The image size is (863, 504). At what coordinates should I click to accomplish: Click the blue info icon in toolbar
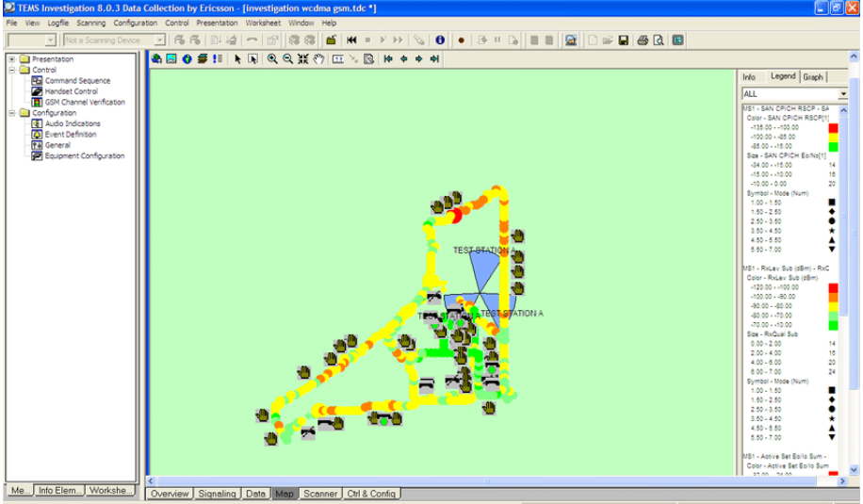440,41
